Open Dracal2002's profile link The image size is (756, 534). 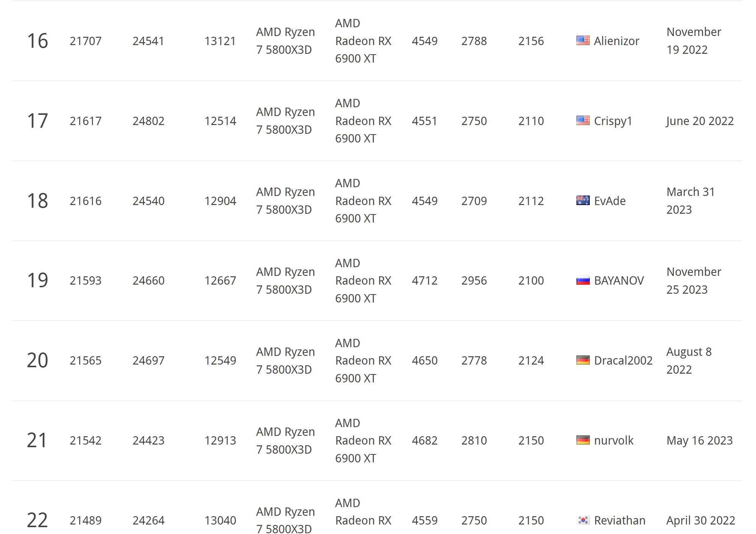click(x=623, y=360)
